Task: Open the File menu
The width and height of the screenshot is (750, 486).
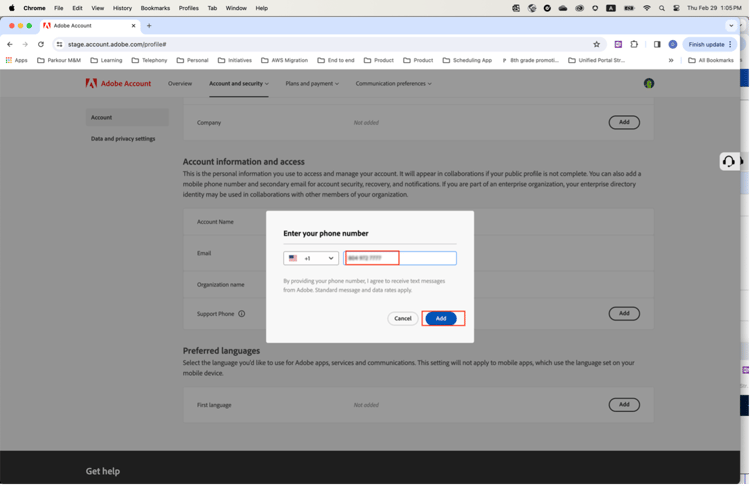Action: point(58,8)
